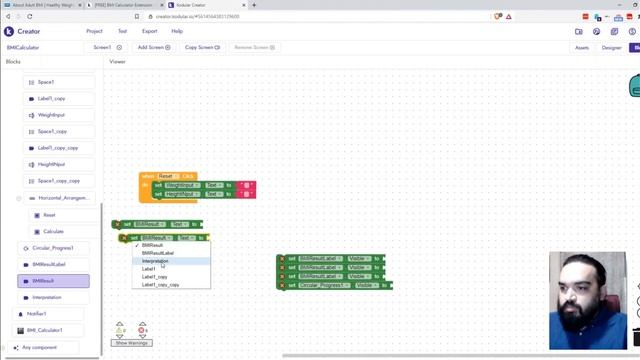Open the Screen1 selector dropdown
Image resolution: width=640 pixels, height=360 pixels.
tap(107, 47)
